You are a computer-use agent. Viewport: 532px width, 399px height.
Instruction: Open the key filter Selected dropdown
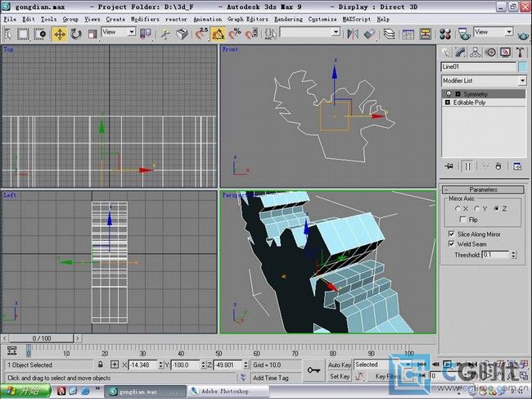tap(383, 365)
